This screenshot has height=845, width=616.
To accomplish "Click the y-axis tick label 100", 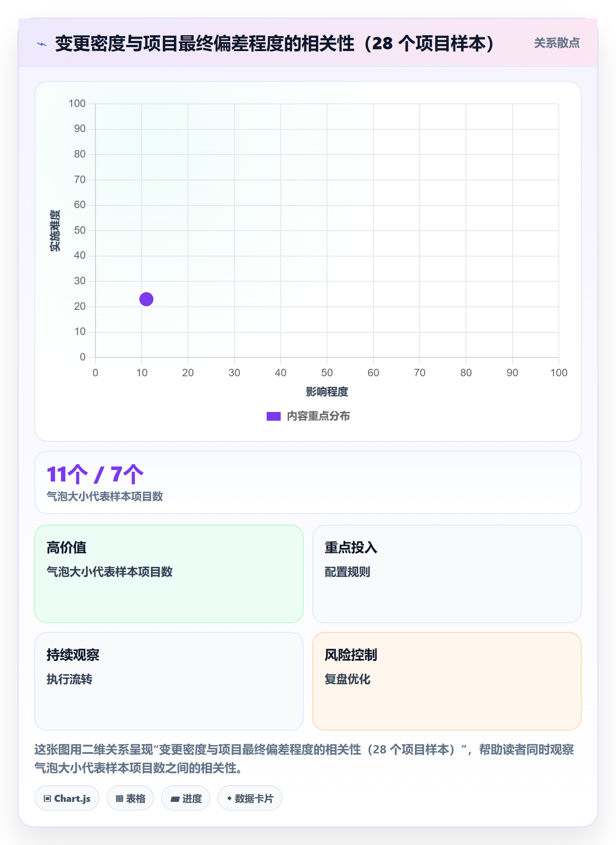I will click(x=77, y=103).
